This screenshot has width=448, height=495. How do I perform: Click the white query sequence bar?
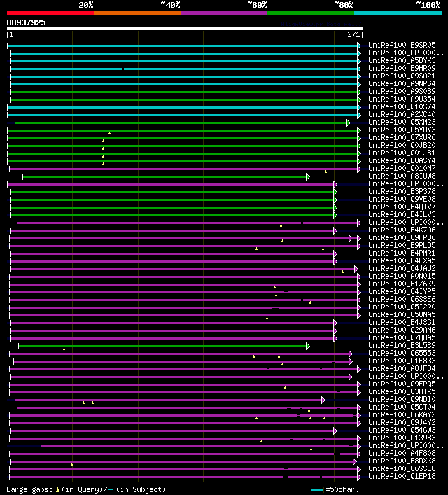[185, 29]
